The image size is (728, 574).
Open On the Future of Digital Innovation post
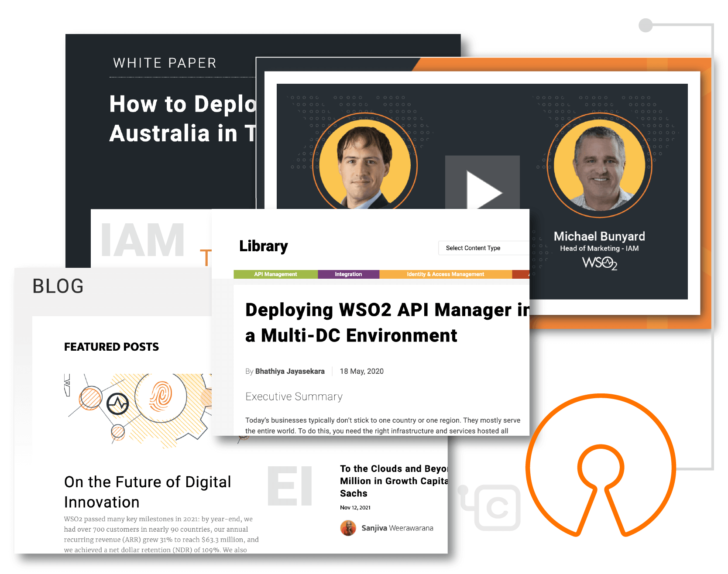[x=148, y=492]
